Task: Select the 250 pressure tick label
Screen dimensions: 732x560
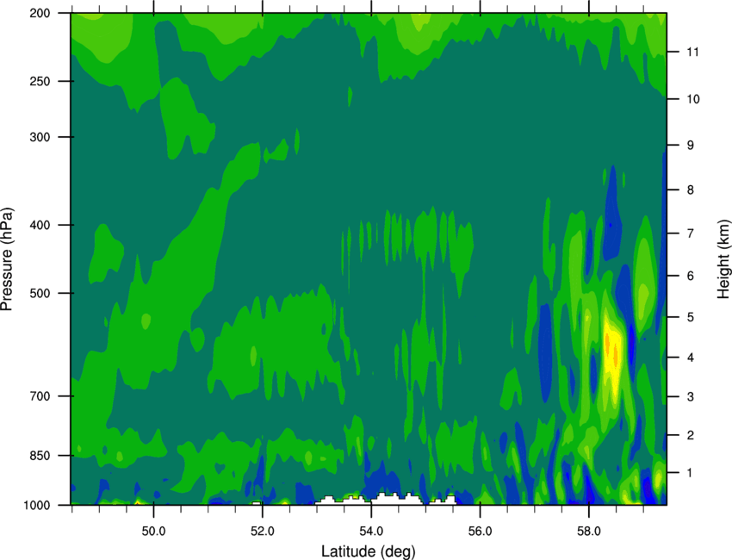Action: (x=40, y=81)
